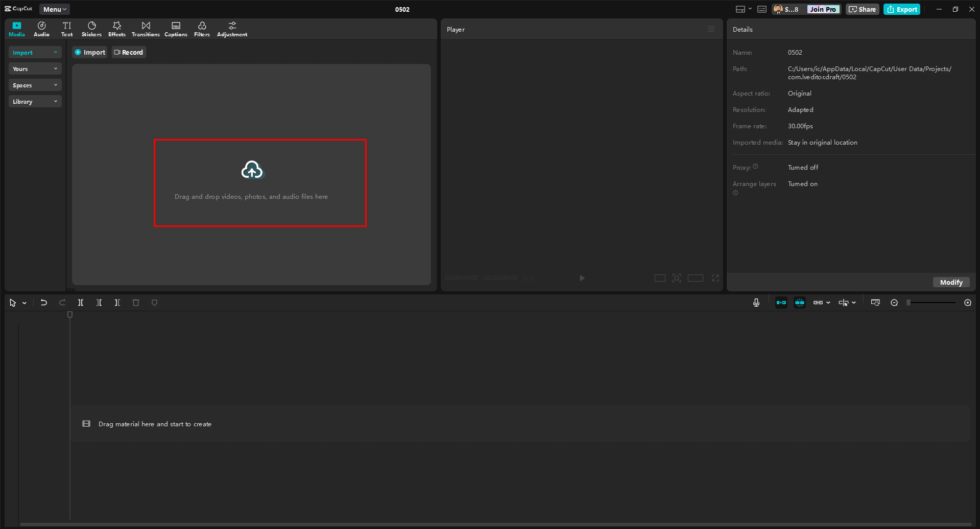Open the Menu at the top left
Screen dimensions: 980x529
[x=54, y=9]
